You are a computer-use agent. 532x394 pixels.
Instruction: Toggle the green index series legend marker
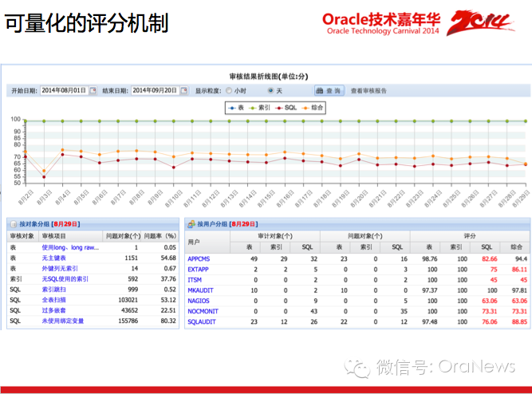click(x=253, y=108)
